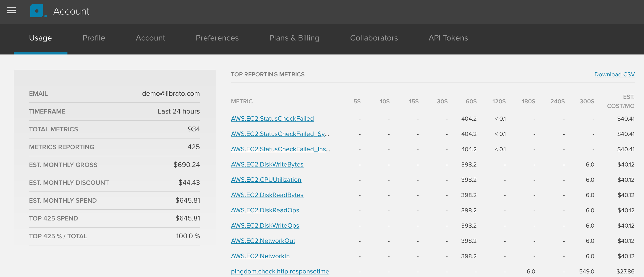
Task: Click the 100.0 % total value
Action: coord(188,236)
